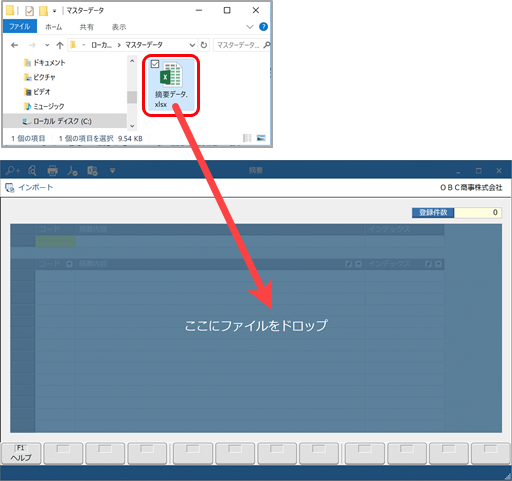Viewport: 512px width, 481px height.
Task: Open the 表示 tab in Explorer
Action: tap(119, 27)
